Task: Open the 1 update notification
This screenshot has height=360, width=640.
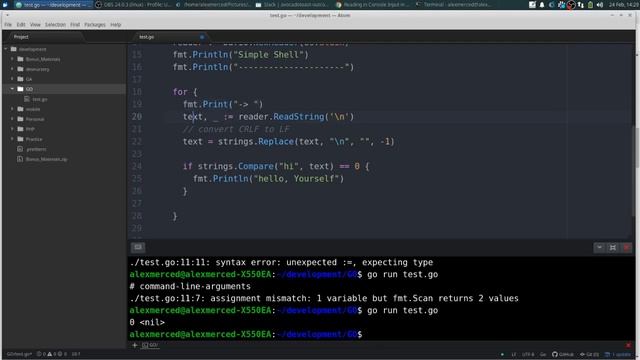Action: coord(618,354)
